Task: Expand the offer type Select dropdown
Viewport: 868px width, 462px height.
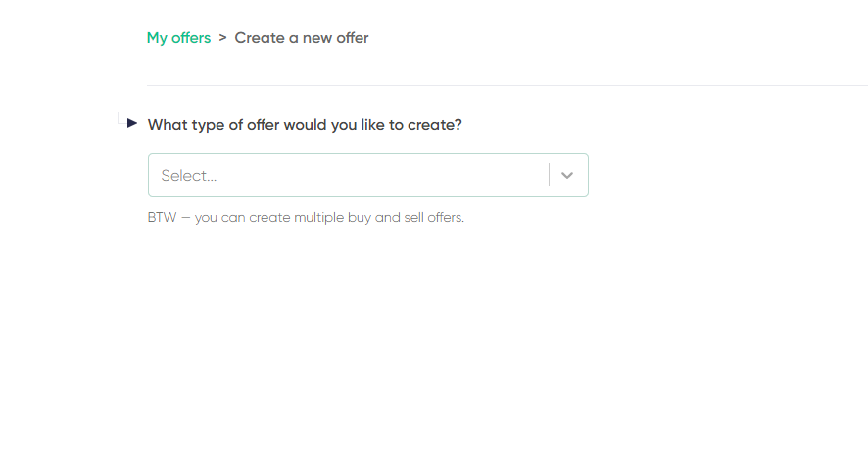Action: coord(368,175)
